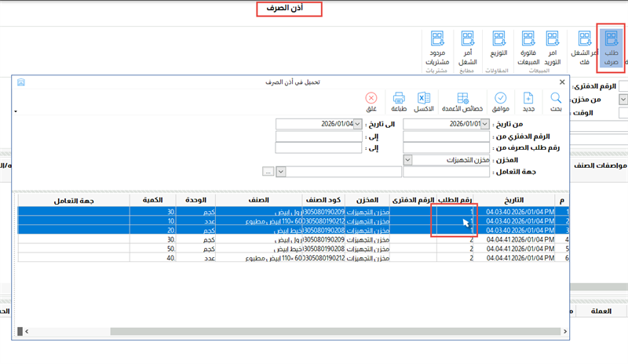Export the list with the الاكسل icon

coord(424,98)
